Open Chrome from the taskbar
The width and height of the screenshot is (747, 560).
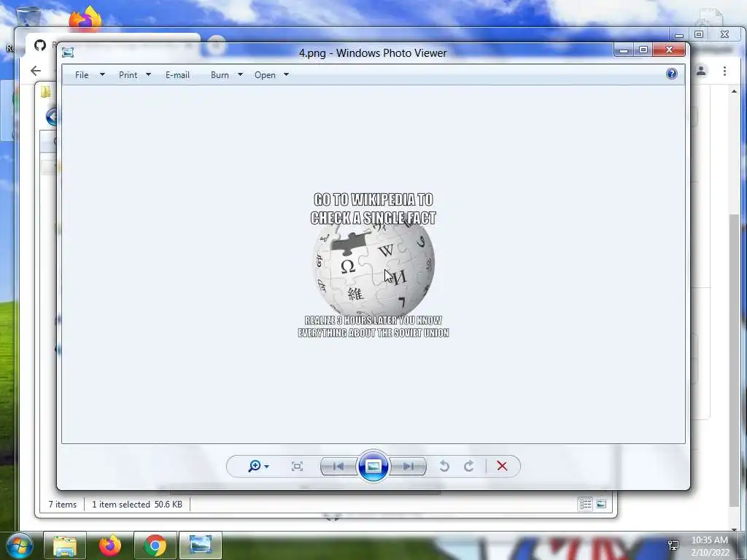[155, 545]
